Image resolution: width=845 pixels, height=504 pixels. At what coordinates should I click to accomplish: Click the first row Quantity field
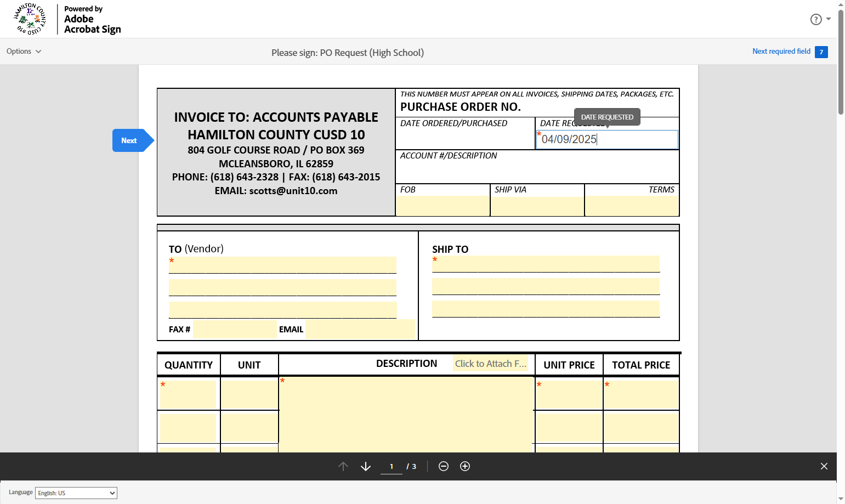tap(189, 394)
